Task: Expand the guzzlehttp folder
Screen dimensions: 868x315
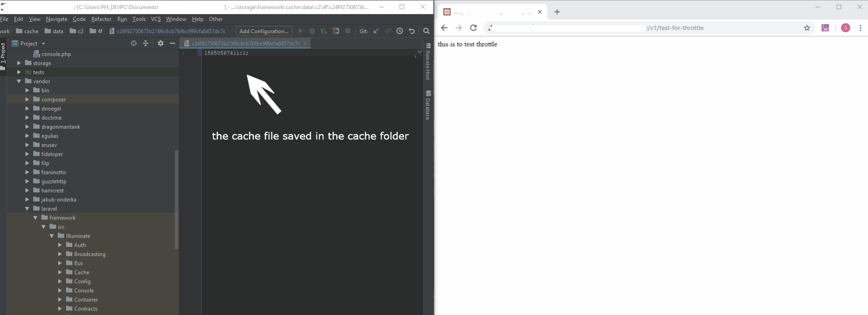Action: point(27,181)
